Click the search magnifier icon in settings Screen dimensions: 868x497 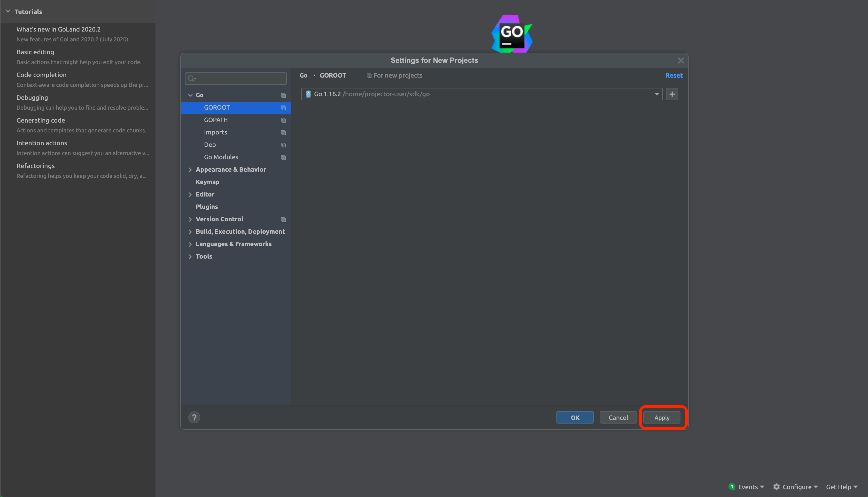[x=192, y=79]
